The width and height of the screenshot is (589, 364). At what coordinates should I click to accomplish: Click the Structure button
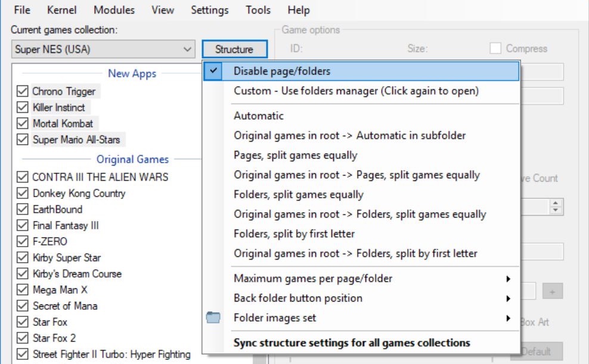234,49
